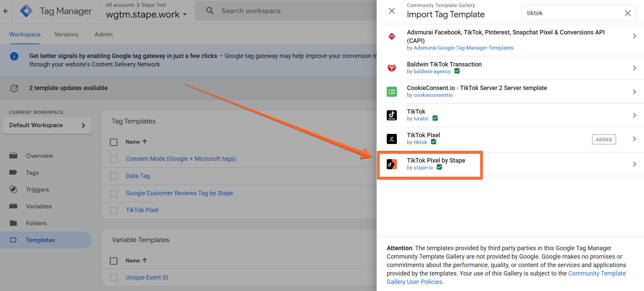Expand the CookieConsent.io template chevron
Viewport: 644px width, 291px height.
tap(634, 92)
